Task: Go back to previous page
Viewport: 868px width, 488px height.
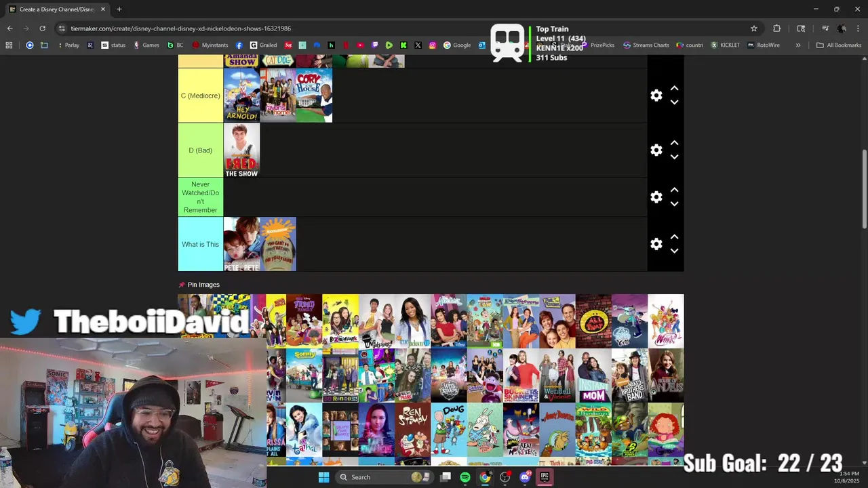Action: point(9,28)
